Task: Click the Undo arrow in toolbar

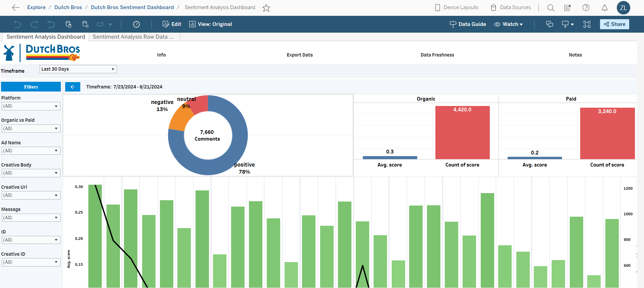Action: pos(17,24)
